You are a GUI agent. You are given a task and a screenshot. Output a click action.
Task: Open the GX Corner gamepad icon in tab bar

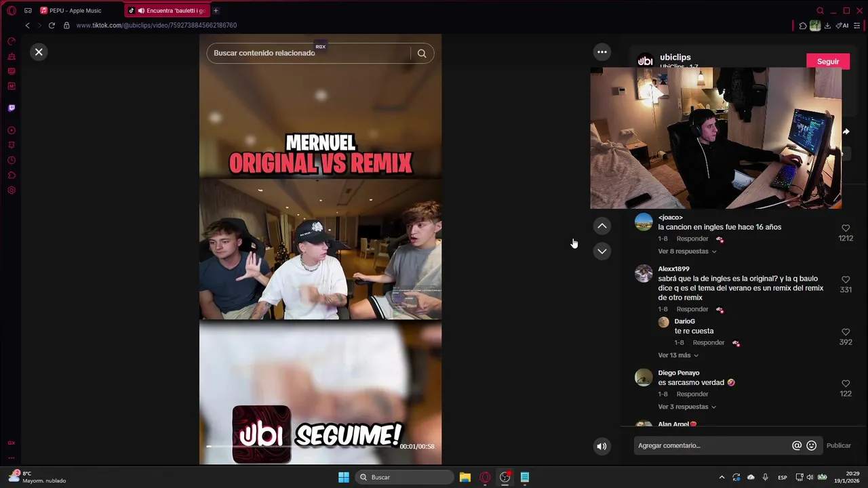pos(28,10)
